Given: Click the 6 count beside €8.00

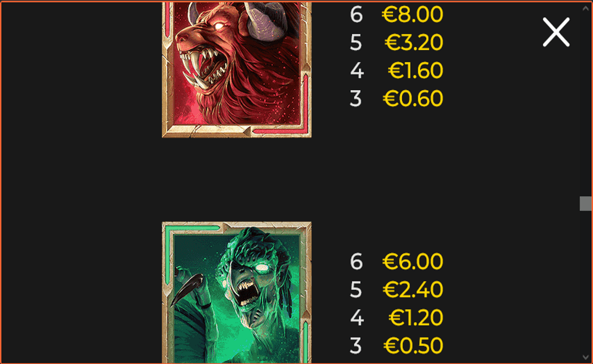Looking at the screenshot, I should [356, 14].
